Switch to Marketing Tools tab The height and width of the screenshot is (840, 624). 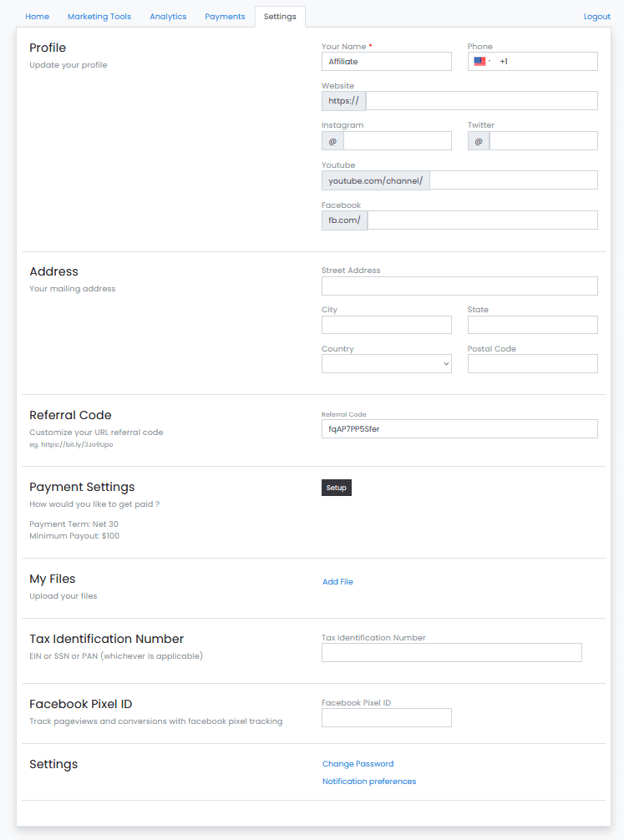[99, 17]
